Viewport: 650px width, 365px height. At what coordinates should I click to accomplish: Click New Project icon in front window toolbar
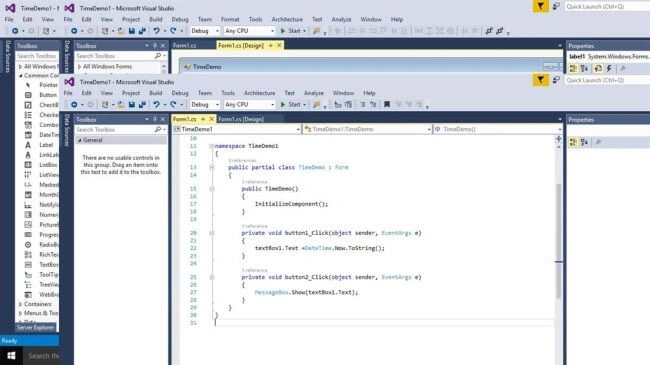pyautogui.click(x=105, y=105)
